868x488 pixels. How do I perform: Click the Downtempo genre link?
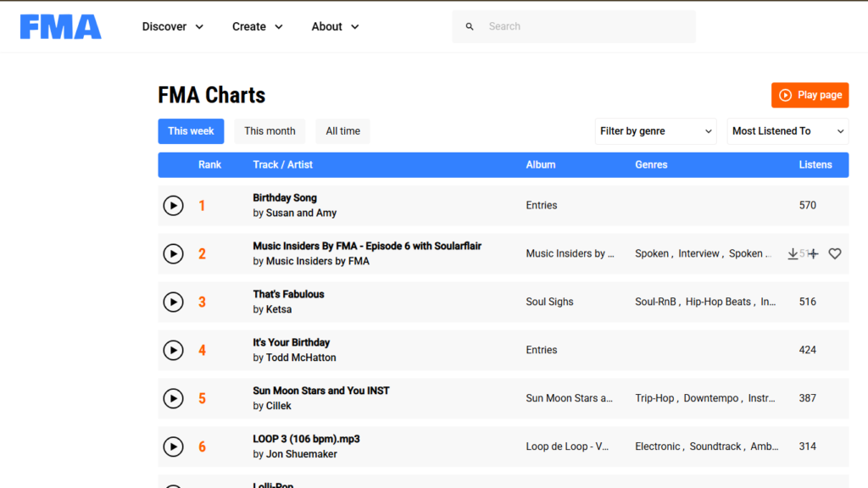(711, 398)
